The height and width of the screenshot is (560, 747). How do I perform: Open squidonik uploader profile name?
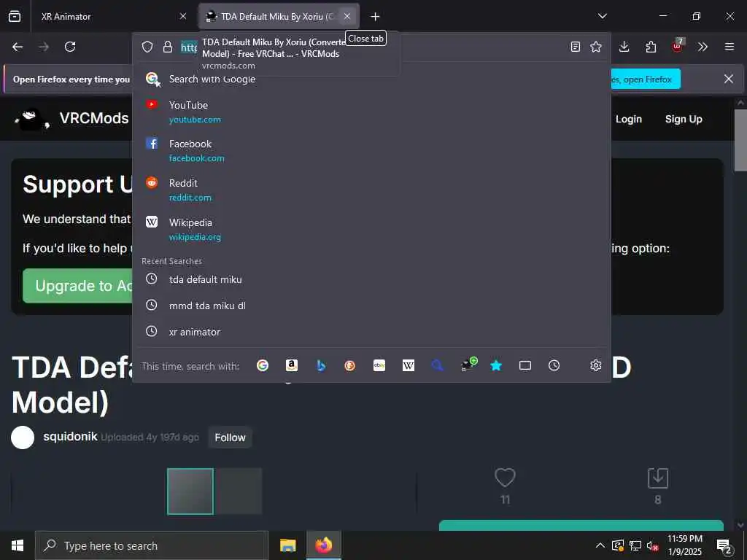pos(70,437)
